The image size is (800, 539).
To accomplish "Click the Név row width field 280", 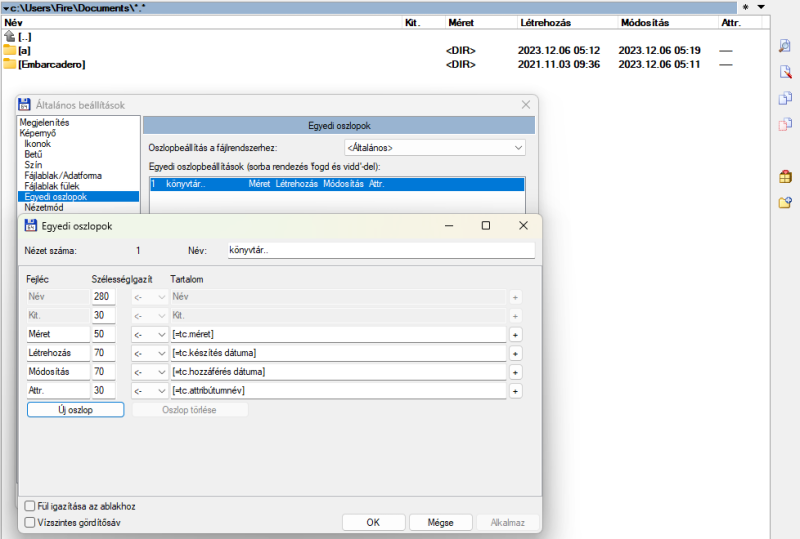I will tap(104, 297).
